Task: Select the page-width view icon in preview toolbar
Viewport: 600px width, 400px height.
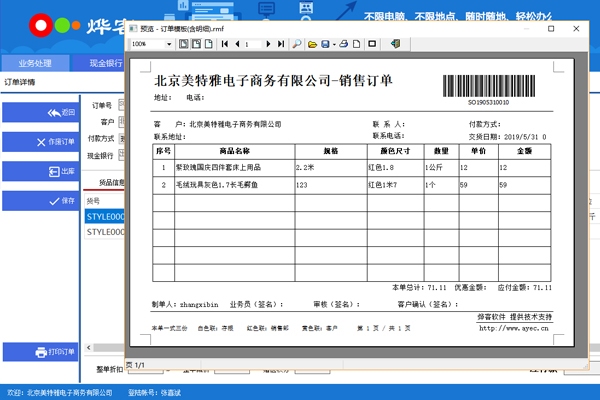Action: (196, 44)
